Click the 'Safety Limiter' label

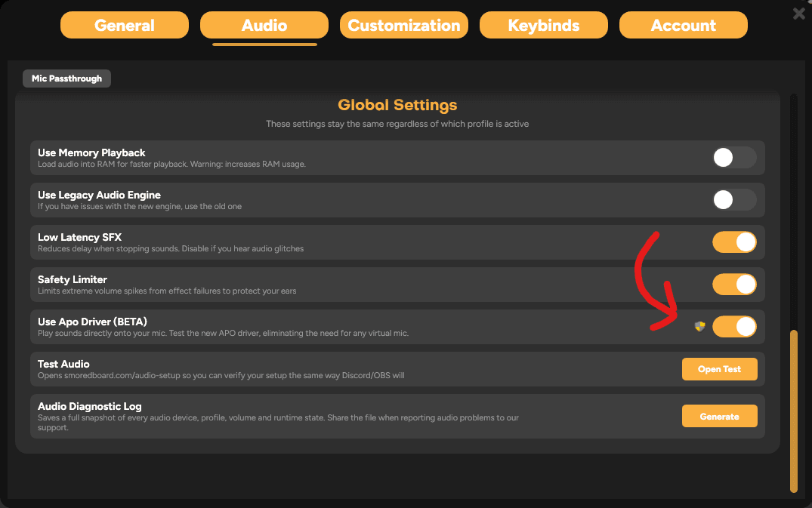click(x=73, y=280)
